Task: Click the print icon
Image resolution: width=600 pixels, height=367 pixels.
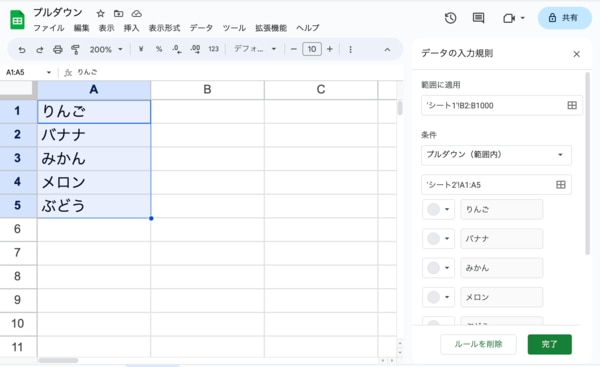Action: 57,49
